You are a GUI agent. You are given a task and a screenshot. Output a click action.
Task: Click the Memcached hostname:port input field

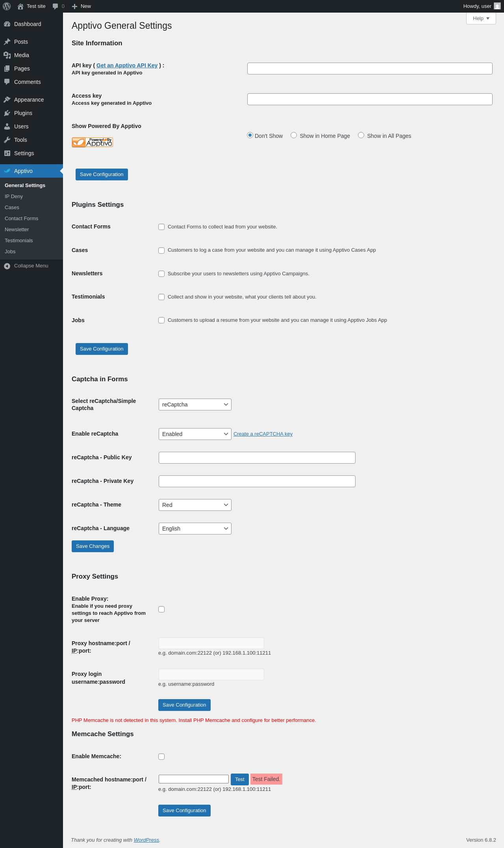point(194,779)
